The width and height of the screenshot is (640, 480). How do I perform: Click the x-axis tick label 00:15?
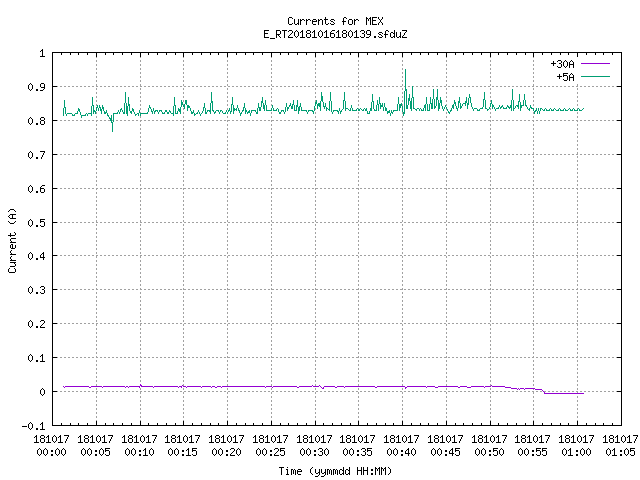[182, 452]
